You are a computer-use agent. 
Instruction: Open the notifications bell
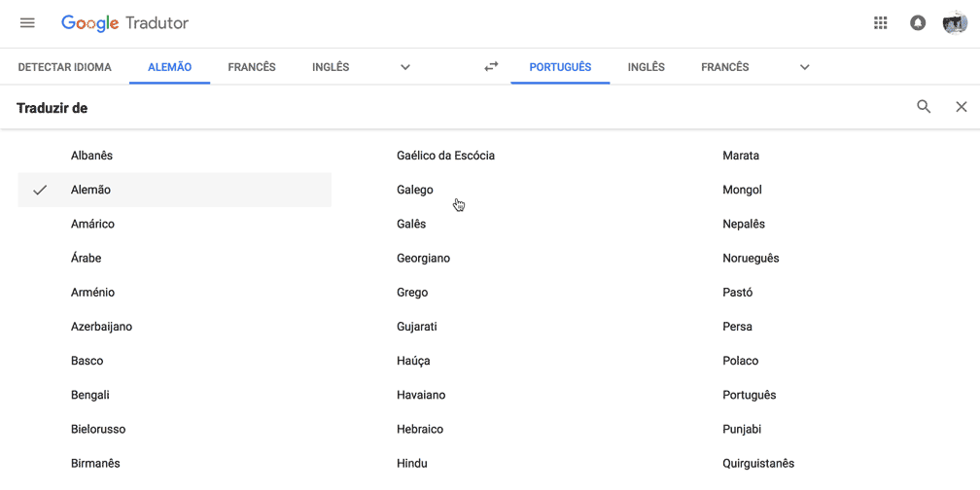(918, 23)
